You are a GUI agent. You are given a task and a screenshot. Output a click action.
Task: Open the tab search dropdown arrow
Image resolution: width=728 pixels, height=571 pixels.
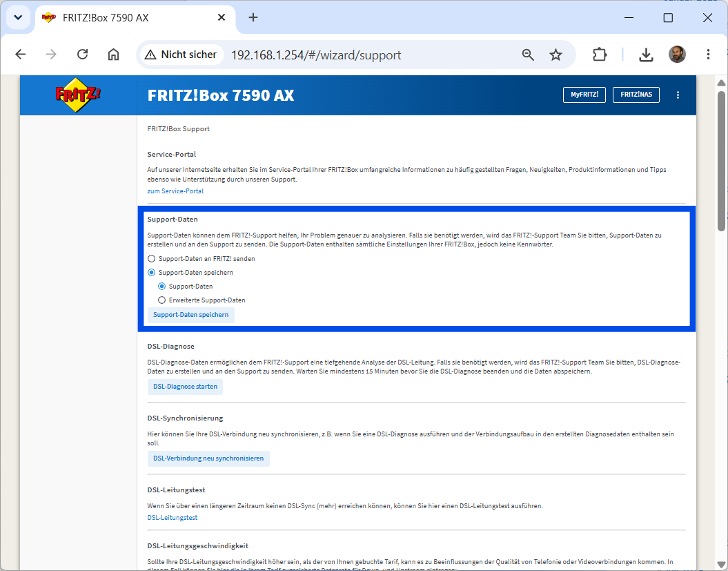(x=18, y=18)
